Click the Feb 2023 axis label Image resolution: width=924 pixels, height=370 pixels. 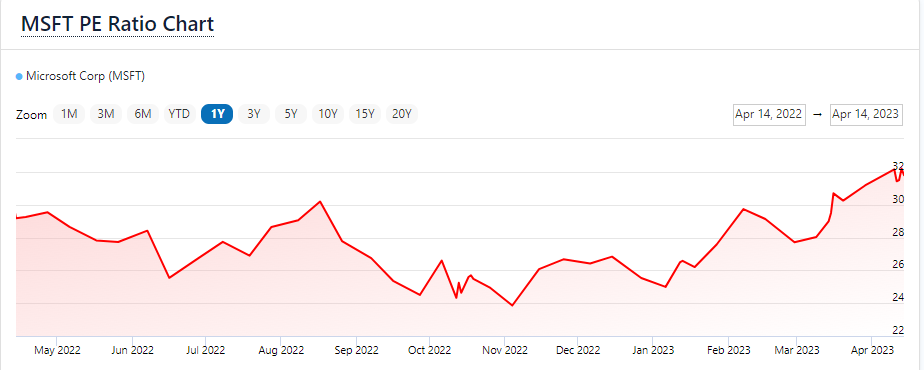[728, 350]
